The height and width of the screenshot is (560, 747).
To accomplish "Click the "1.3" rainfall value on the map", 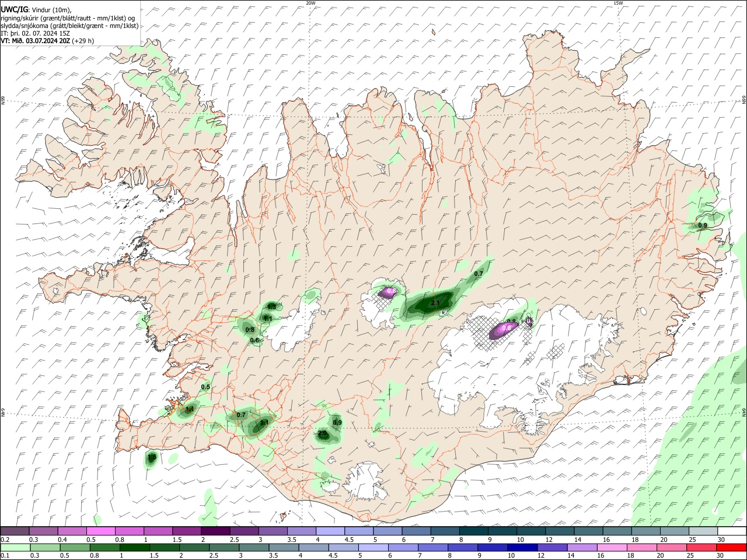I will click(x=271, y=307).
